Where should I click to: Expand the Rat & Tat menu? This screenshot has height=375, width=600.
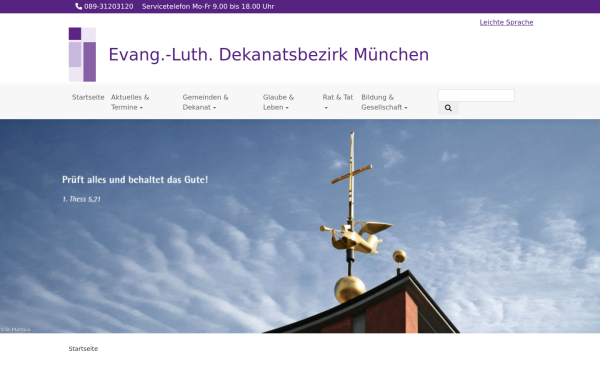point(338,102)
